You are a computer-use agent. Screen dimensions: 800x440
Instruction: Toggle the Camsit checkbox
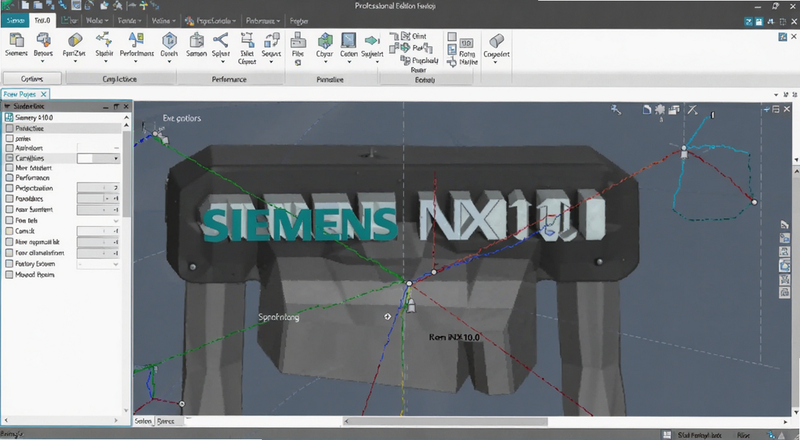pyautogui.click(x=9, y=231)
